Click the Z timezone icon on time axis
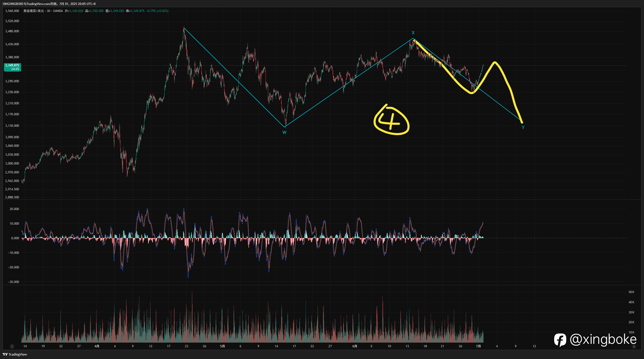Viewport: 644px width, 359px height. pyautogui.click(x=12, y=346)
